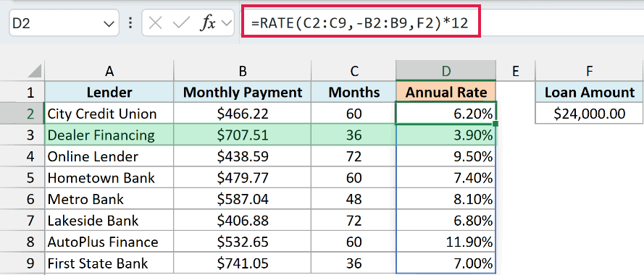Viewport: 644px width, 275px height.
Task: Select empty cell E2
Action: (516, 114)
